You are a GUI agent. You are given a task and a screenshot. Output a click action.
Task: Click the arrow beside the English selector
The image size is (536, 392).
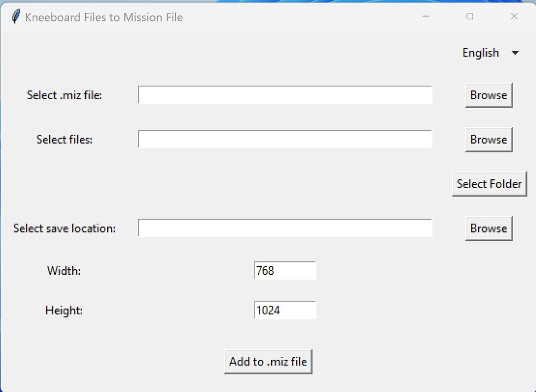[x=515, y=53]
